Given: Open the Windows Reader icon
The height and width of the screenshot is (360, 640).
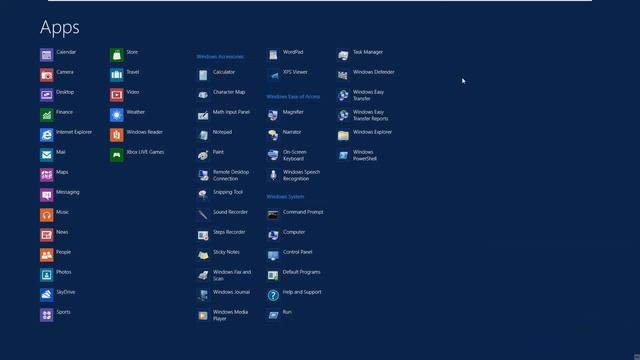Looking at the screenshot, I should tap(117, 135).
